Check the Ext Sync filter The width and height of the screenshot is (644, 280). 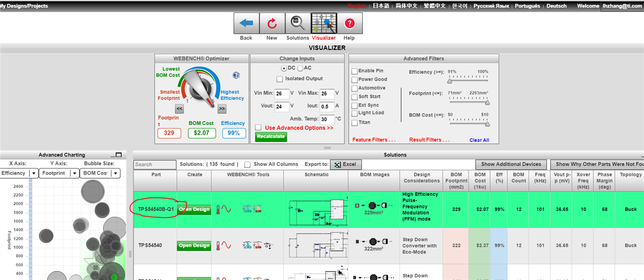point(354,105)
